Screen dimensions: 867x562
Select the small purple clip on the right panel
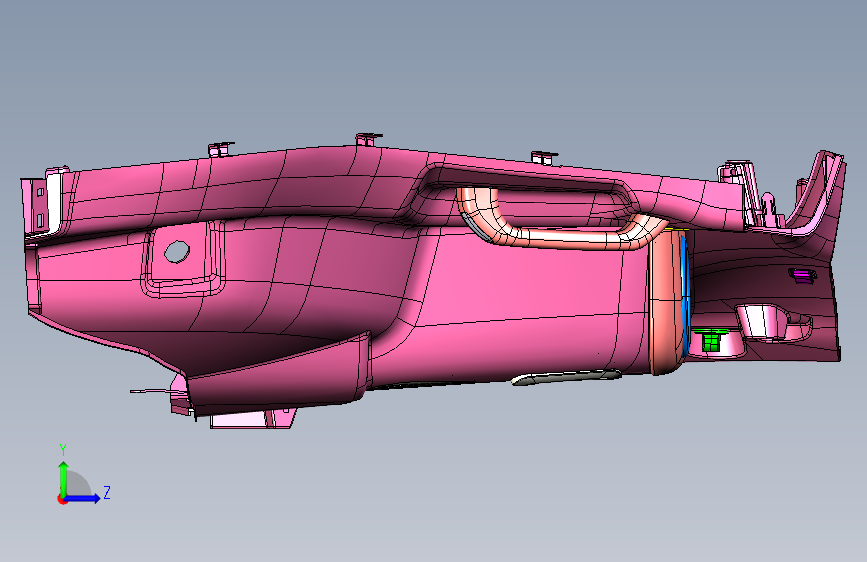[803, 275]
